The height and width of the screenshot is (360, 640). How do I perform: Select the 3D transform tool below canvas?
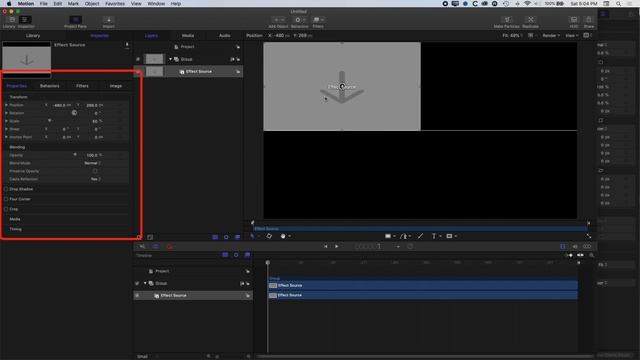[x=269, y=236]
